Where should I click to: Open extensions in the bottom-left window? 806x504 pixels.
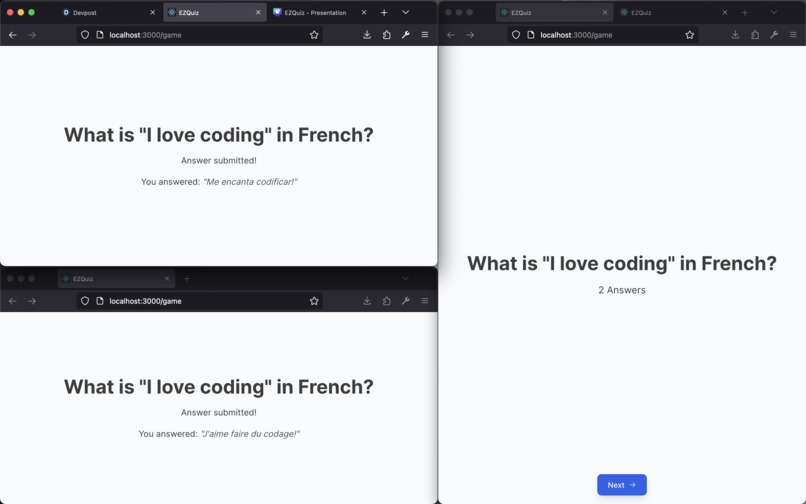point(387,301)
